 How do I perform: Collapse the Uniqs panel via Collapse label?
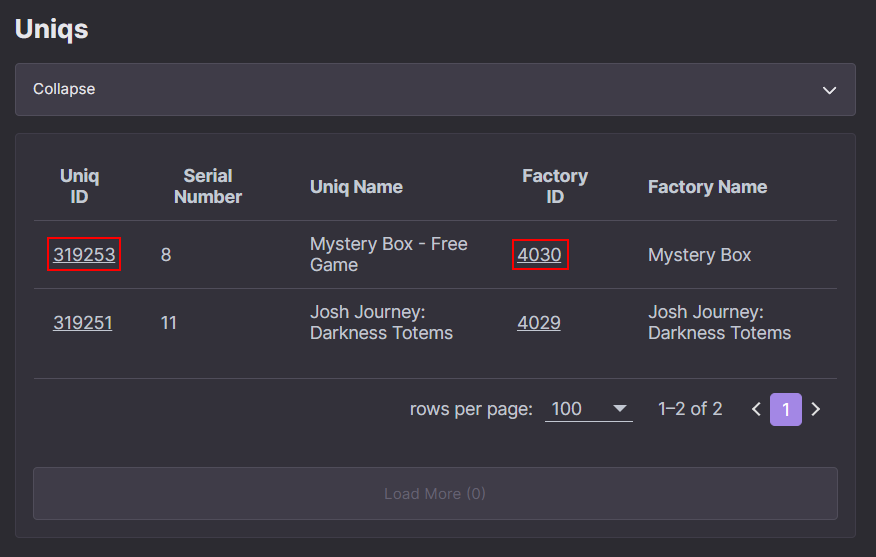pos(64,89)
